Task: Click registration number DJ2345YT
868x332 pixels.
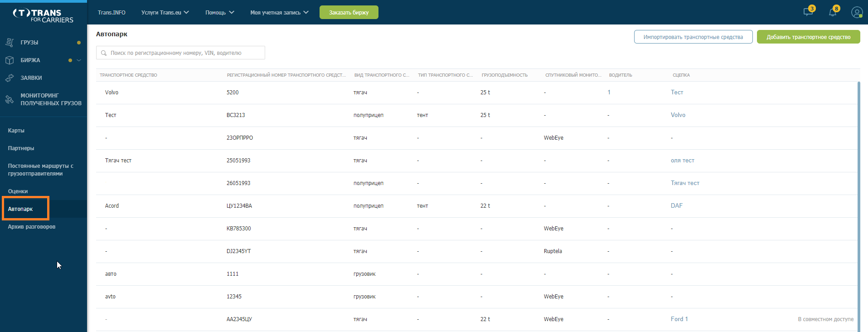Action: 238,251
